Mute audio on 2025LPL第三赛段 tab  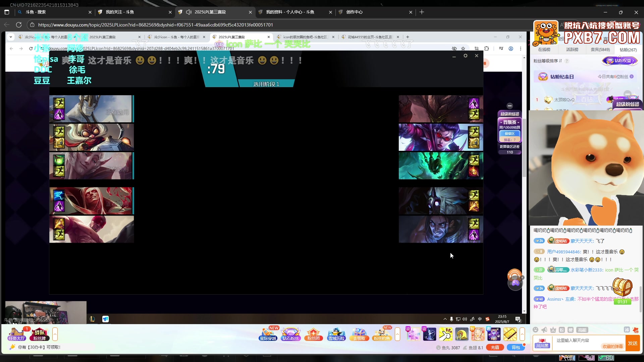point(189,12)
